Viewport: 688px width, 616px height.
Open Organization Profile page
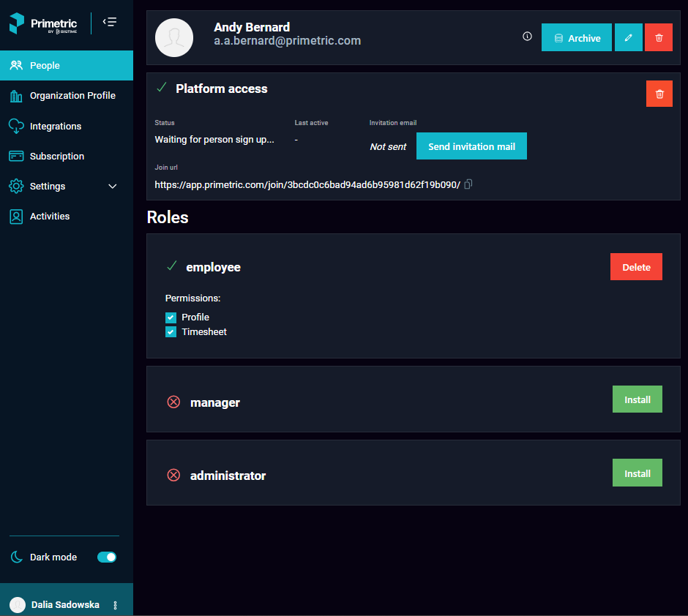67,96
